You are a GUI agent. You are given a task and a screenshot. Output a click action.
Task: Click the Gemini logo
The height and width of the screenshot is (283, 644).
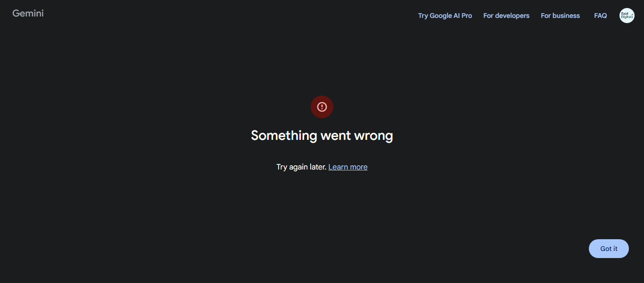(x=28, y=14)
